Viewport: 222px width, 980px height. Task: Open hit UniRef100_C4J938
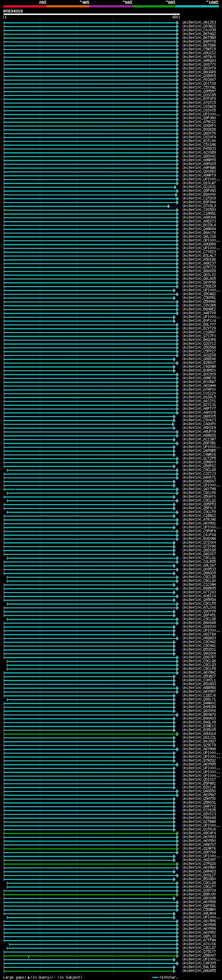pos(199,30)
